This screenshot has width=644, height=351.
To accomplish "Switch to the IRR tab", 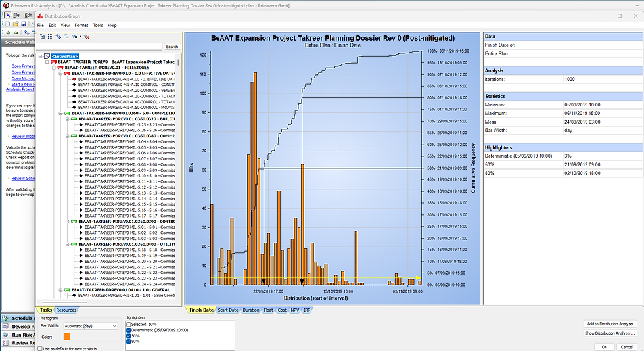I will click(307, 310).
